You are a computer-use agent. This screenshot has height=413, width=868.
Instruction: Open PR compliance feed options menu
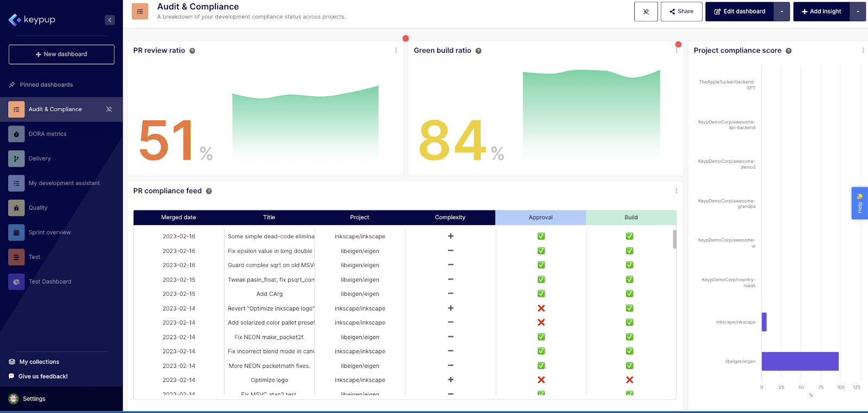point(676,191)
